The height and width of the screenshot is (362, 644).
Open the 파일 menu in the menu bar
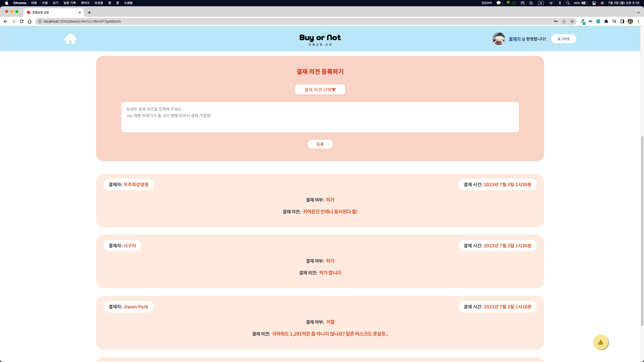point(33,3)
